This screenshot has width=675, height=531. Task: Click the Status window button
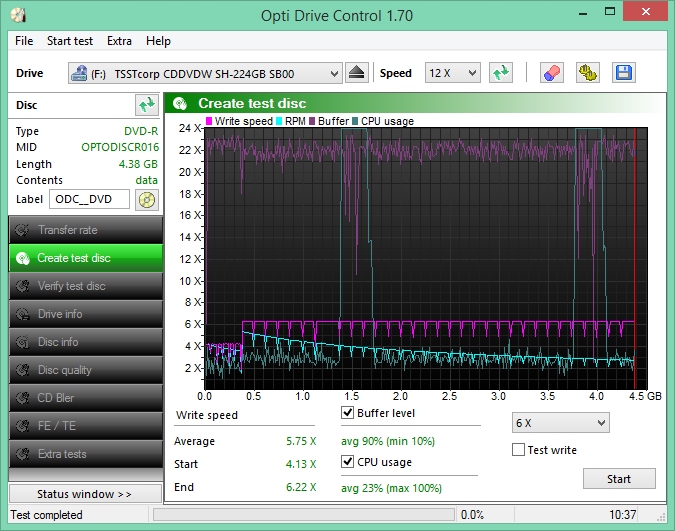(85, 494)
